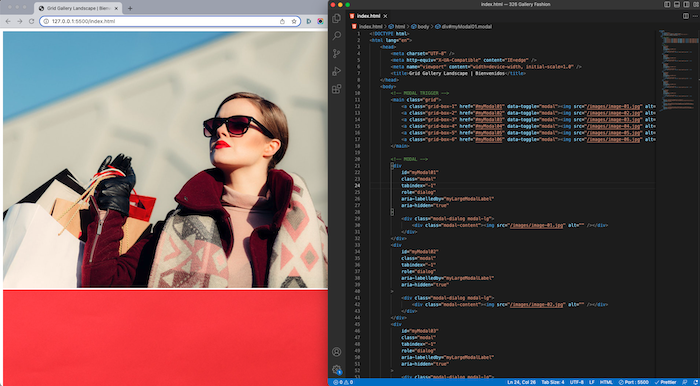Click the body breadcrumb

point(420,27)
